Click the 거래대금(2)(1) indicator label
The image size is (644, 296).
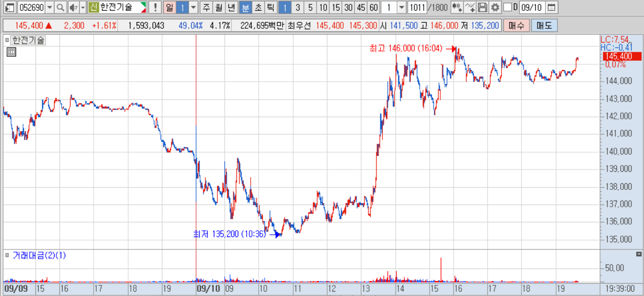pyautogui.click(x=39, y=255)
